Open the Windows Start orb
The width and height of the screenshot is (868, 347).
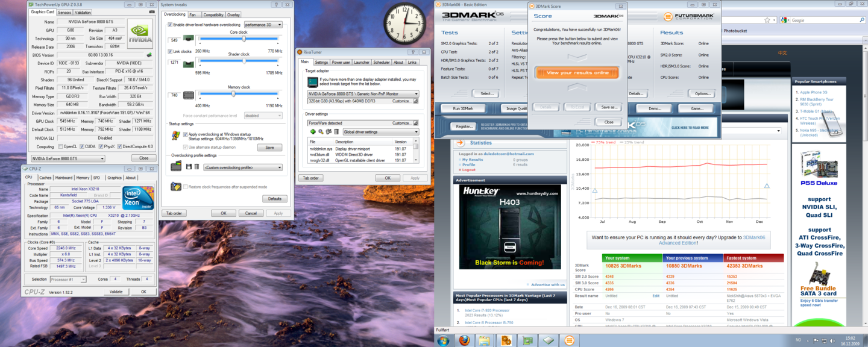pyautogui.click(x=443, y=340)
